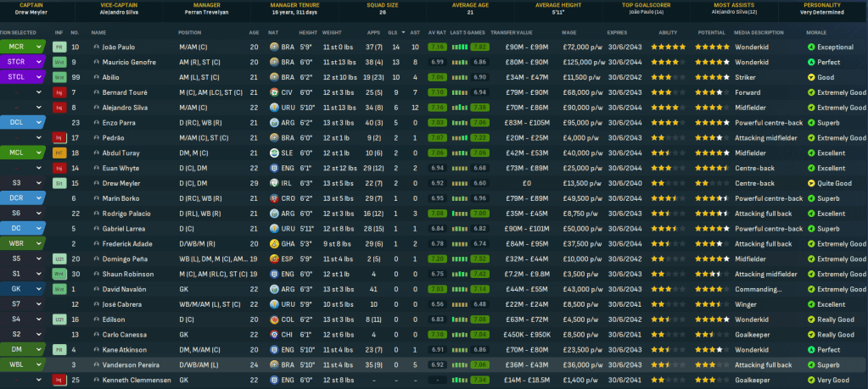Click João Paulo's Exceptional morale icon
Viewport: 868px width, 389px height.
click(x=811, y=47)
